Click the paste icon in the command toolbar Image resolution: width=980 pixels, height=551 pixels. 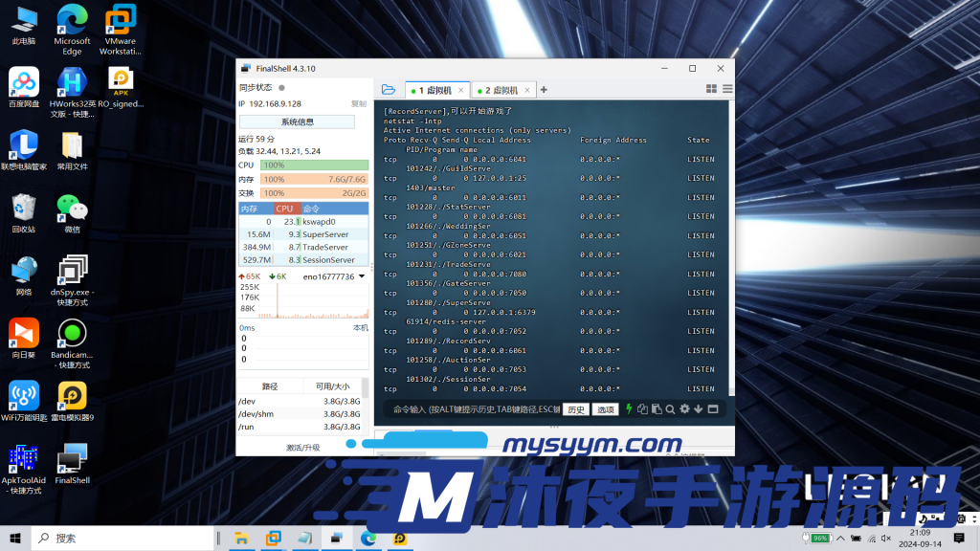(657, 408)
